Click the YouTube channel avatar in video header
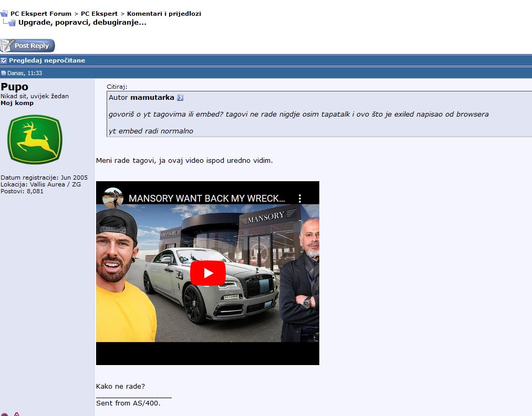This screenshot has width=532, height=416. 113,198
